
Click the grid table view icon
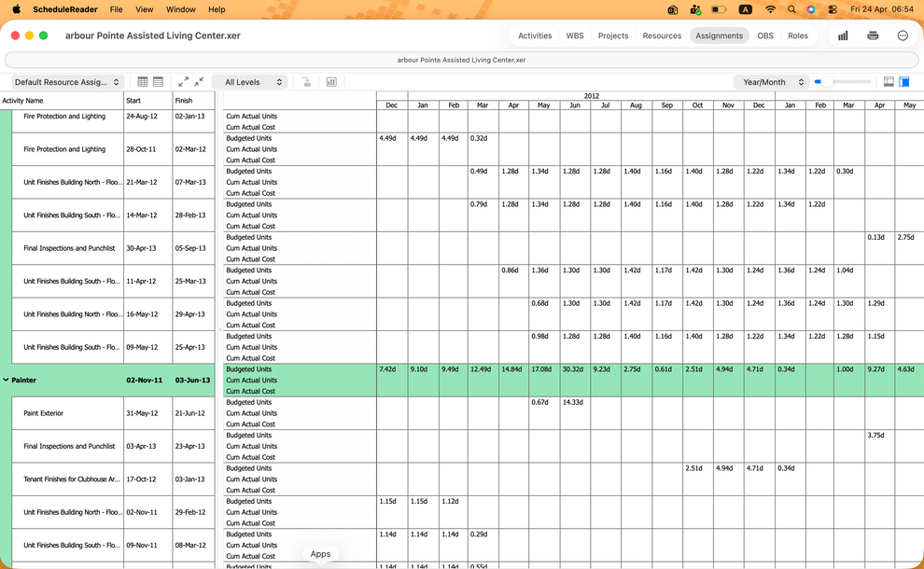point(143,82)
